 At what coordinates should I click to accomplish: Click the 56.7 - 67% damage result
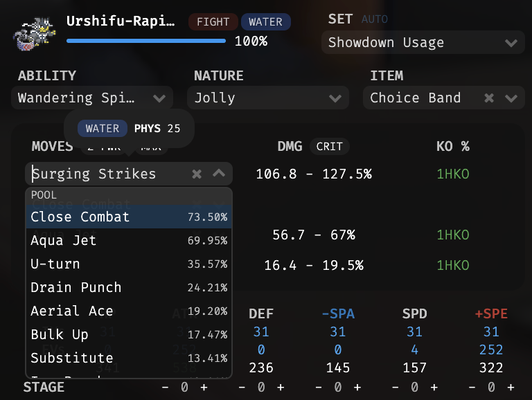(x=314, y=235)
